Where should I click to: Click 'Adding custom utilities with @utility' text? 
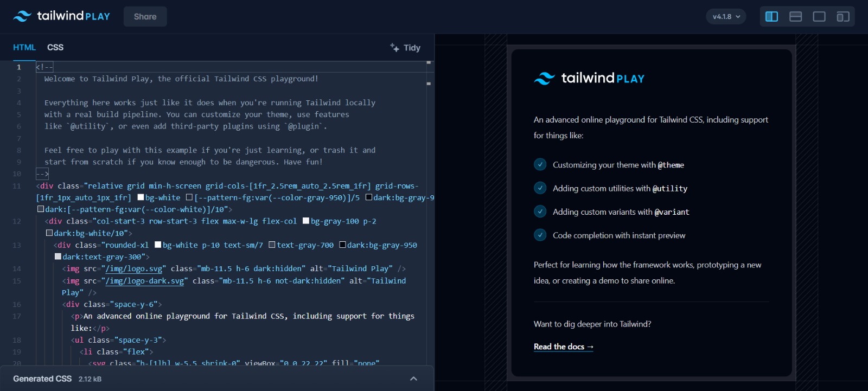pos(620,188)
